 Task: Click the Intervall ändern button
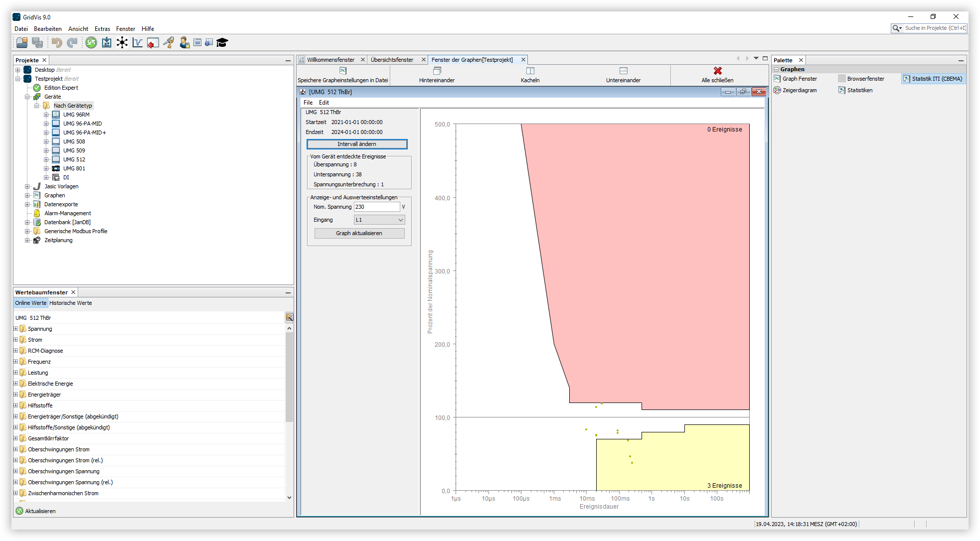tap(357, 144)
